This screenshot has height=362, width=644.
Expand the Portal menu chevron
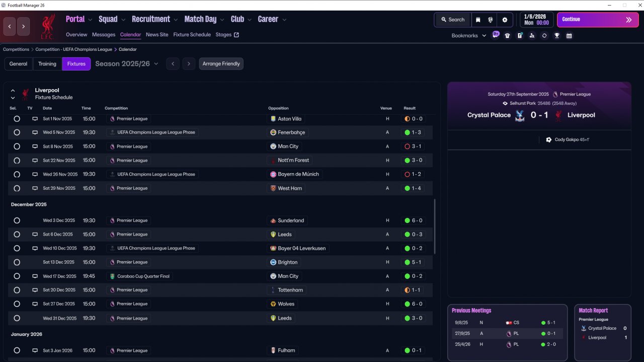pos(90,20)
